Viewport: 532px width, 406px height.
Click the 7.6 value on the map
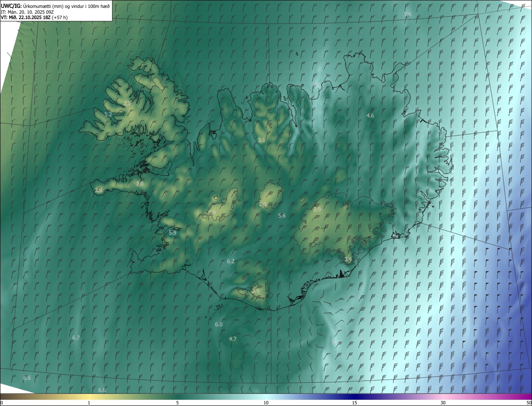[408, 14]
